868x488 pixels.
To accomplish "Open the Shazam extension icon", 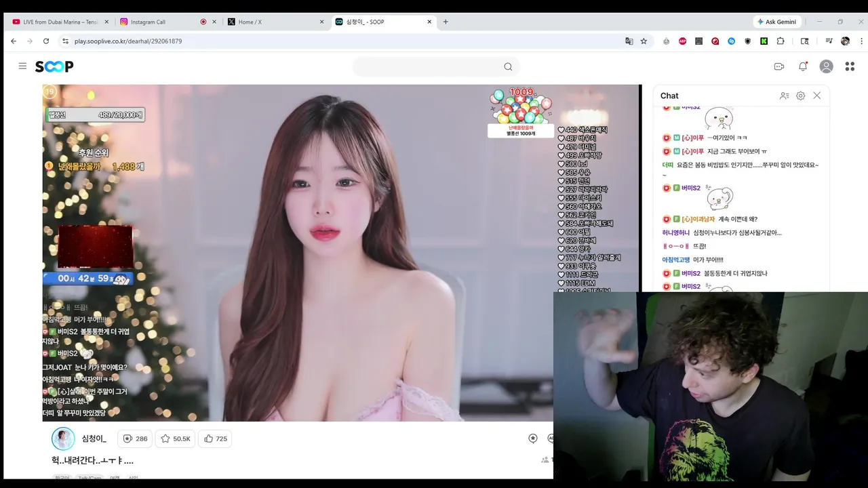I will [x=732, y=41].
